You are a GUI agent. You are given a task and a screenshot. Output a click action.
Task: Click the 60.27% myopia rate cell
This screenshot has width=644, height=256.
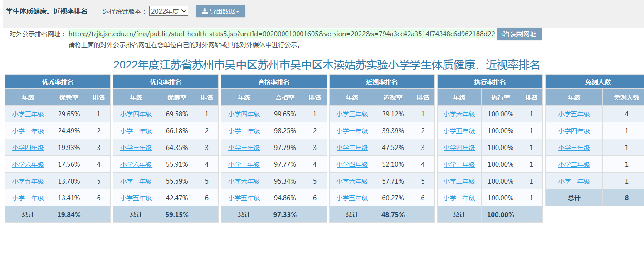[393, 198]
